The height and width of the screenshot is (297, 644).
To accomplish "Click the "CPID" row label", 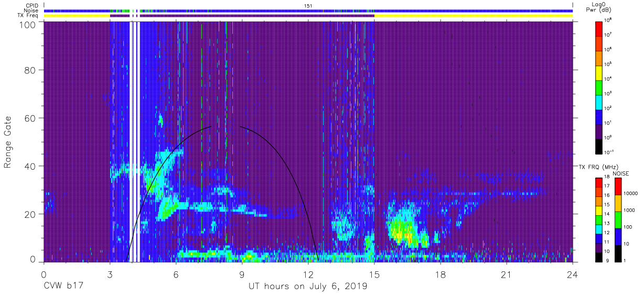I will tap(33, 5).
